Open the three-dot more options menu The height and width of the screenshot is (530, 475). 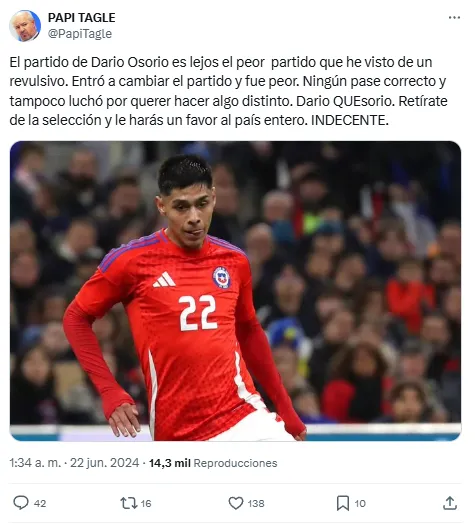point(454,18)
